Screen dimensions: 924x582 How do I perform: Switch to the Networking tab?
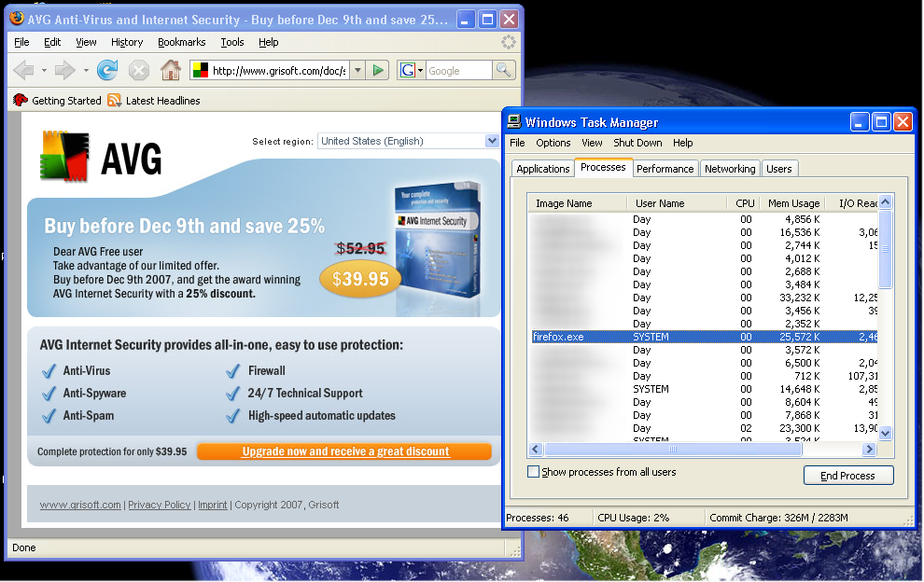730,169
